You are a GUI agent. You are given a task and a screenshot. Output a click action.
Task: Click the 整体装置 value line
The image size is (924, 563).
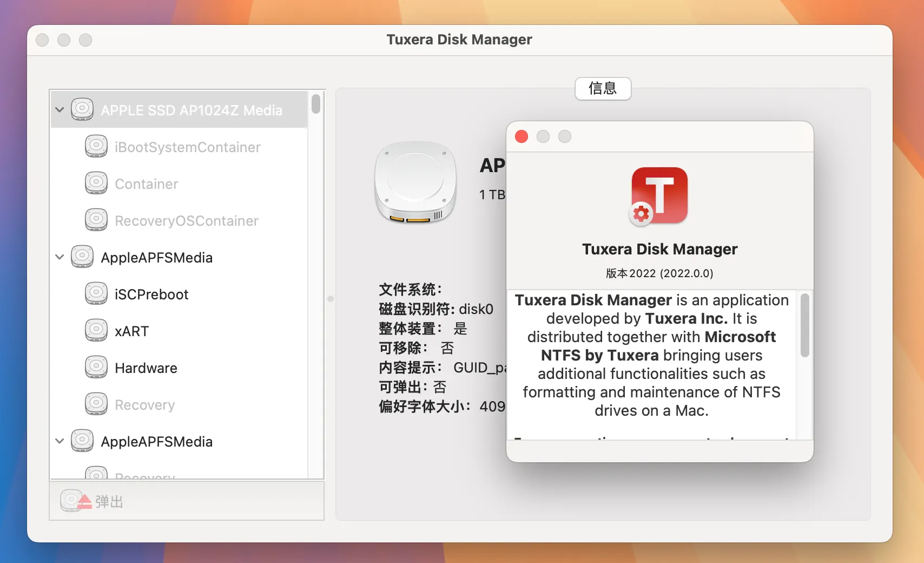(x=423, y=329)
